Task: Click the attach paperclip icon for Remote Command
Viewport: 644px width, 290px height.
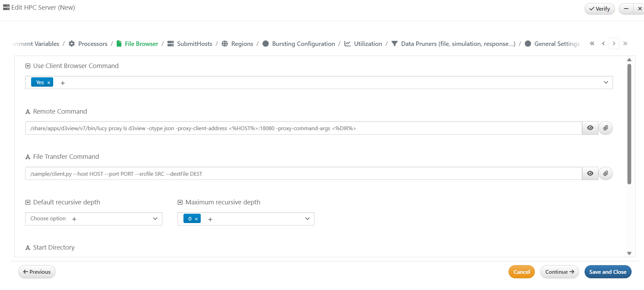Action: [x=606, y=128]
